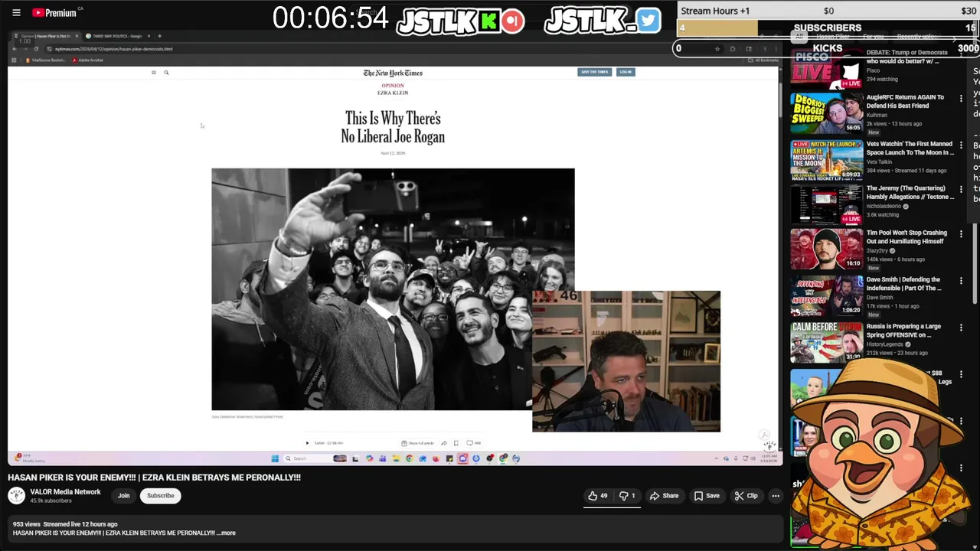Open the YouTube hamburger guide menu
Image resolution: width=980 pixels, height=551 pixels.
coord(16,12)
